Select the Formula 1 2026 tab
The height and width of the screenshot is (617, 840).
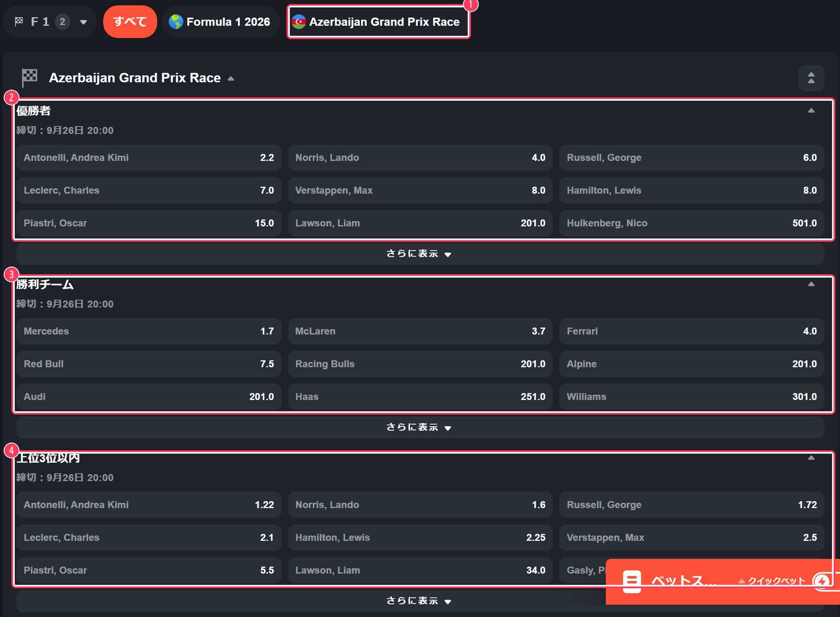221,22
